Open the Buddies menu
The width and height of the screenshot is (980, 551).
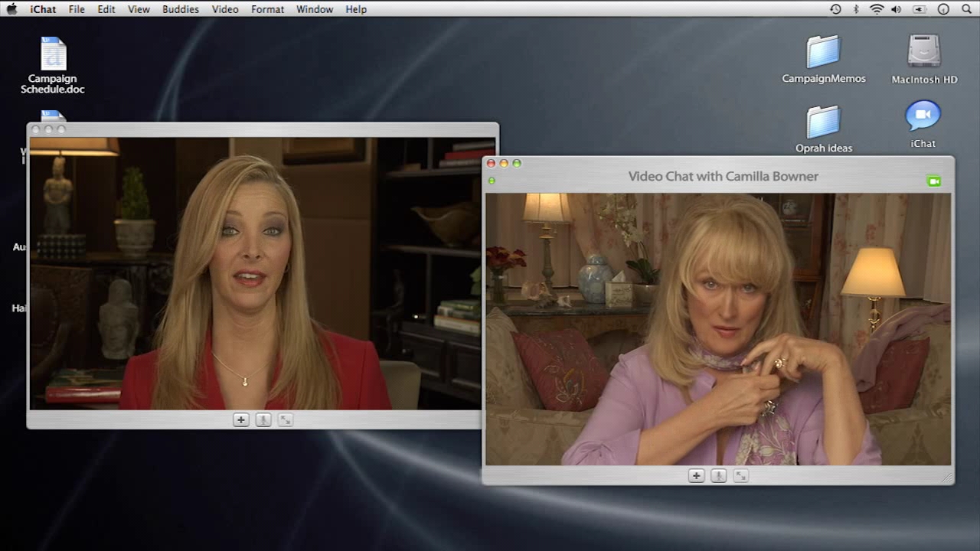click(x=181, y=9)
